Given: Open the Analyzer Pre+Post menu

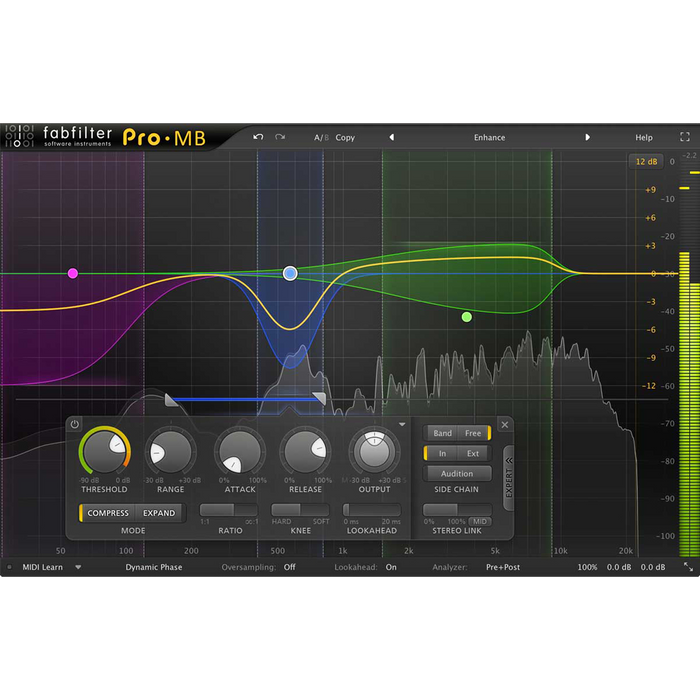Looking at the screenshot, I should pyautogui.click(x=503, y=567).
